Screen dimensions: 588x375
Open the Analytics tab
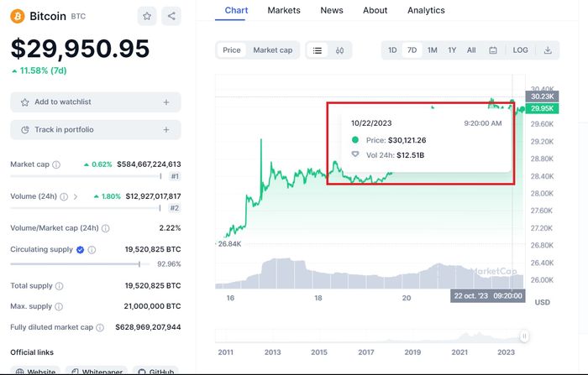click(426, 10)
